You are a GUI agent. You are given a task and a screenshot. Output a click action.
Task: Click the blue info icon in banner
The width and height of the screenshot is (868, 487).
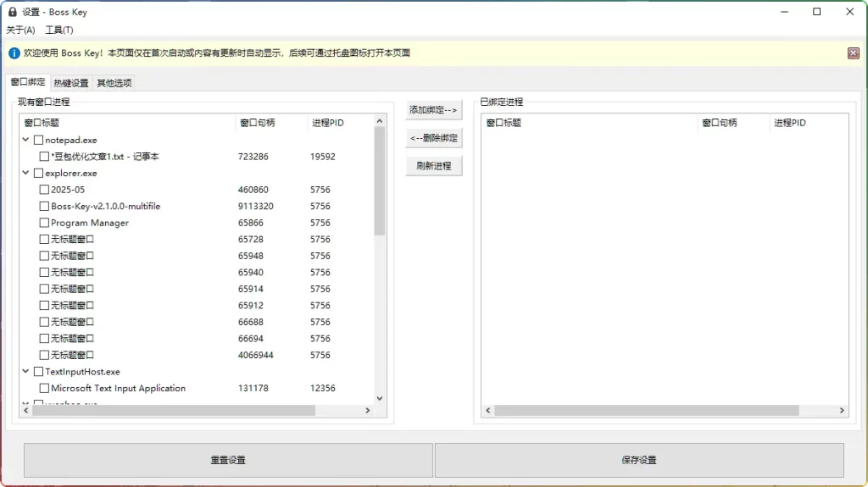click(14, 53)
